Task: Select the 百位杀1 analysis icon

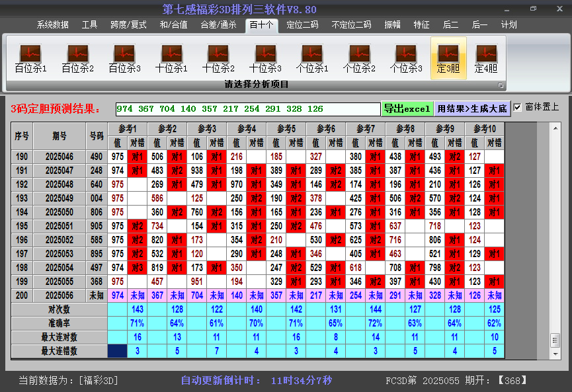Action: point(30,58)
